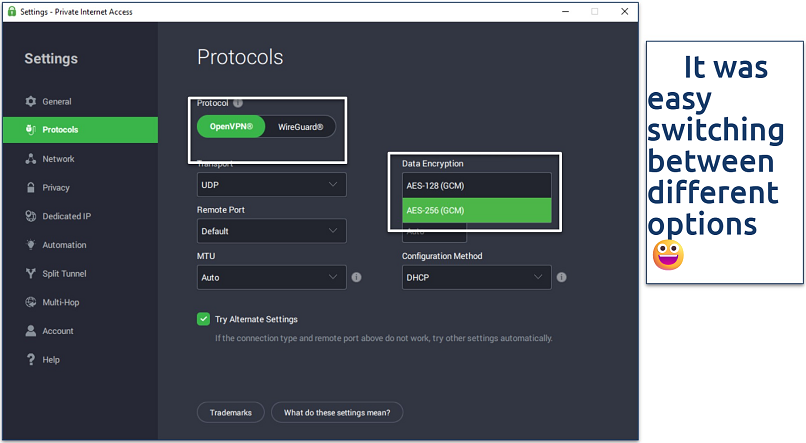Viewport: 806px width, 443px height.
Task: Open the Dedicated IP section
Action: pos(80,216)
